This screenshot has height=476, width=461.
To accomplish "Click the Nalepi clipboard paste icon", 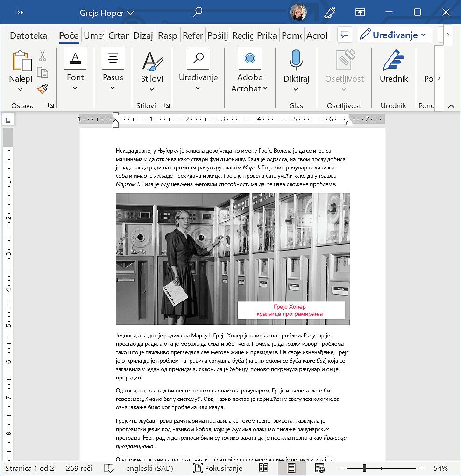I will point(21,61).
